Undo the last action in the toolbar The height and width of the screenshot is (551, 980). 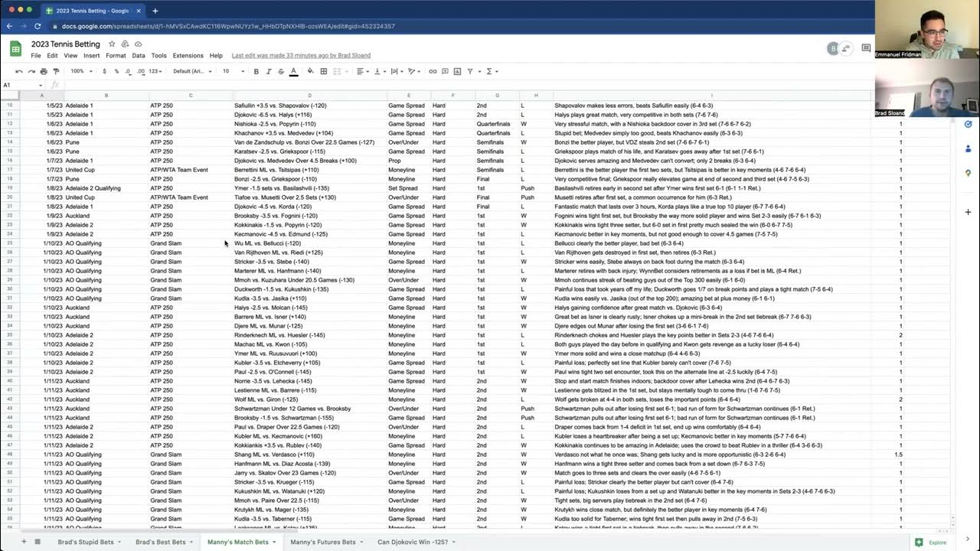point(18,71)
